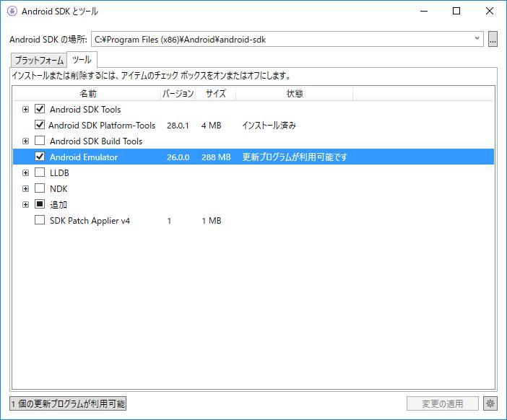
Task: Uncheck the Android SDK Tools checkbox
Action: 40,109
